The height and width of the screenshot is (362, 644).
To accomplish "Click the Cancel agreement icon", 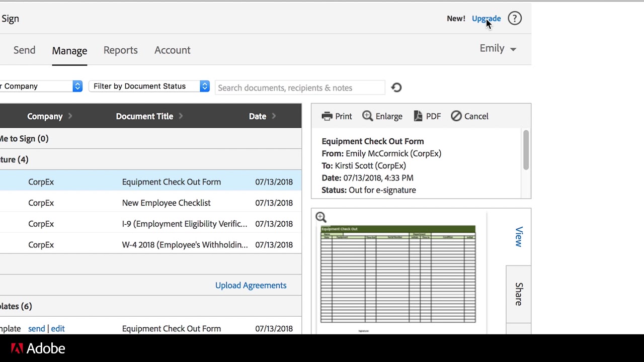I will (456, 116).
